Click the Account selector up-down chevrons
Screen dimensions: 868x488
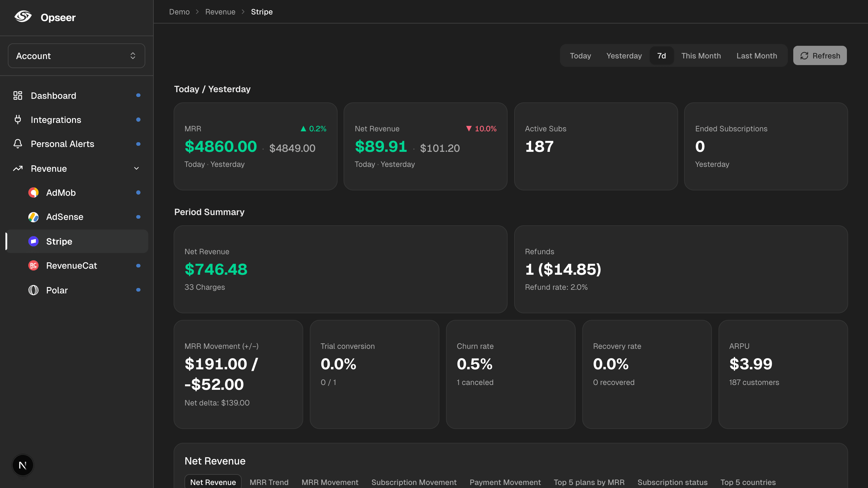pos(133,55)
